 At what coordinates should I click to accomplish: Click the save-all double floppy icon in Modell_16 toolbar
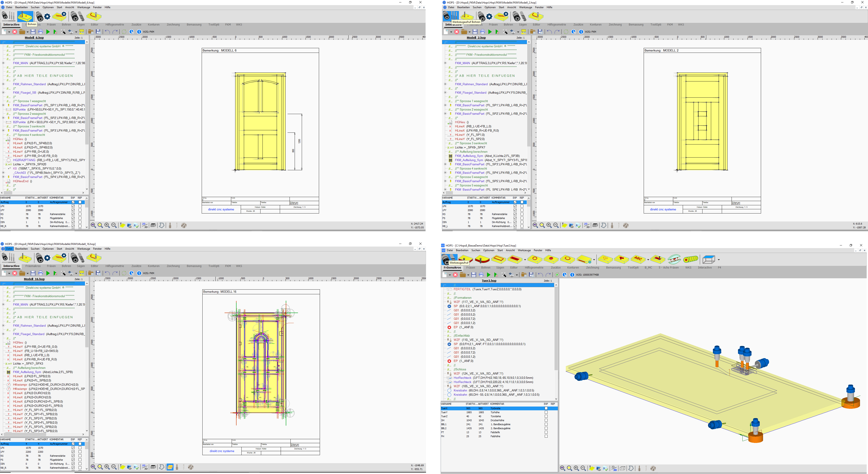point(98,273)
